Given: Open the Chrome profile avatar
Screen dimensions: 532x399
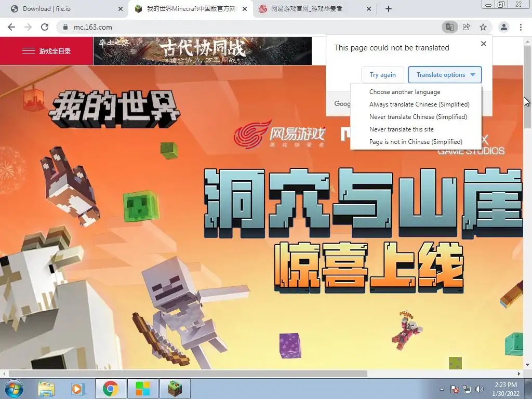Looking at the screenshot, I should tap(504, 27).
